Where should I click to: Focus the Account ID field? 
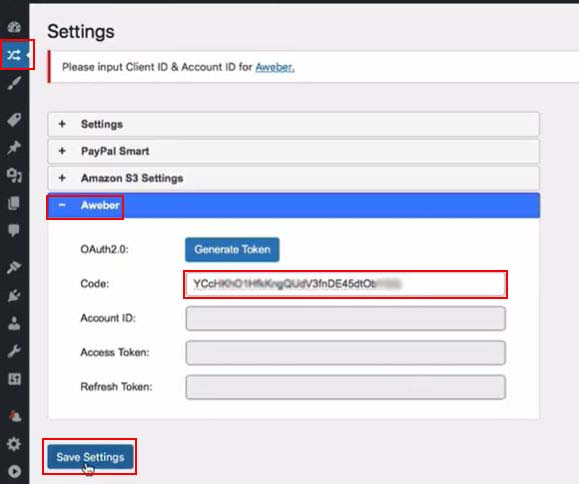[346, 318]
